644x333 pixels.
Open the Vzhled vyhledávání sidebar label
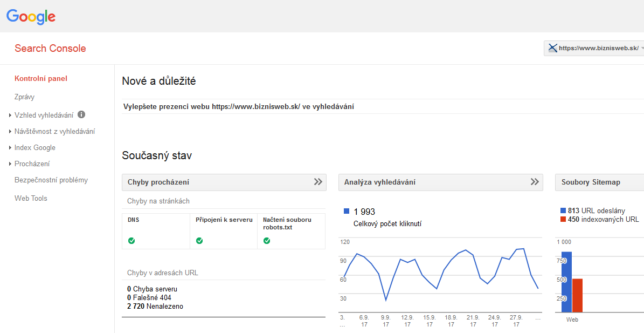pyautogui.click(x=44, y=115)
